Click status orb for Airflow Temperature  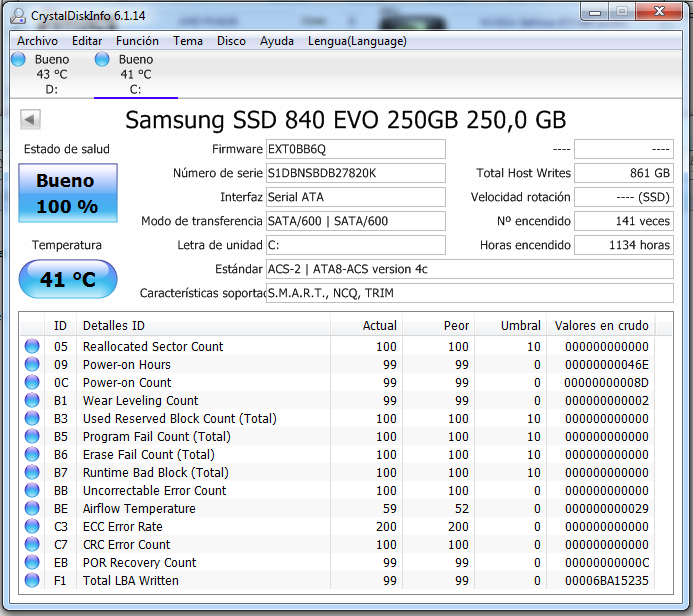(x=32, y=508)
